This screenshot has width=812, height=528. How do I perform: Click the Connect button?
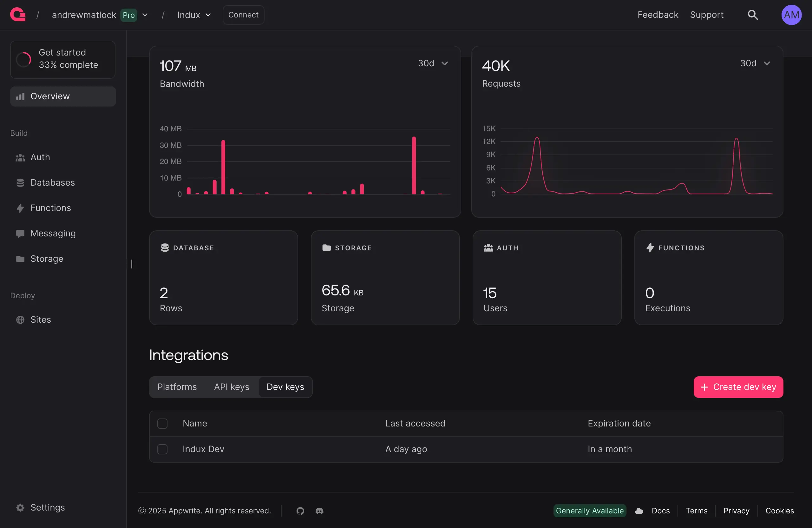pos(243,15)
